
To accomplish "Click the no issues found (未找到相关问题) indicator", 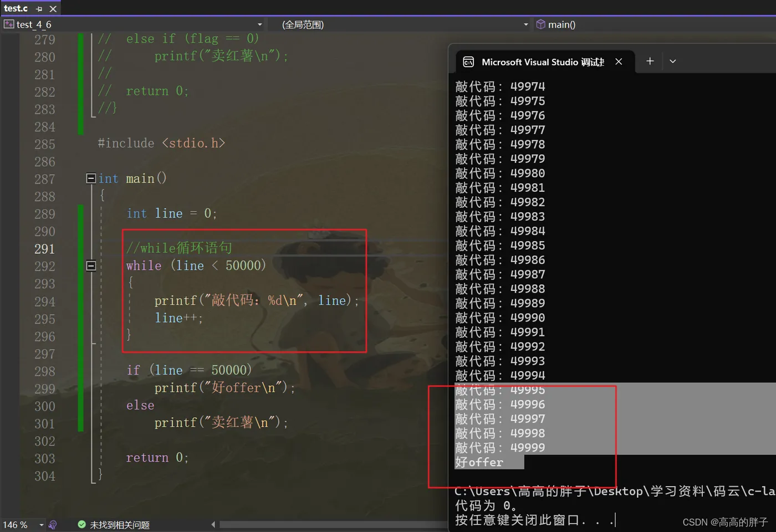I will click(114, 525).
